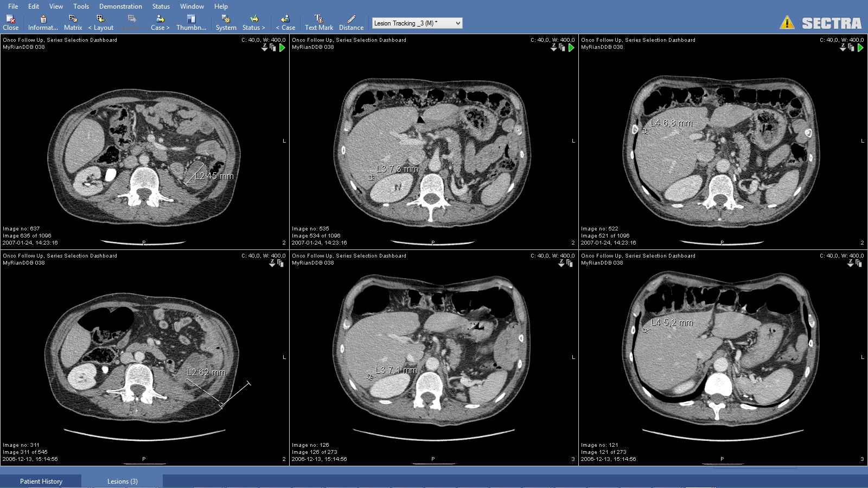Click the < Layout toolbar button
The width and height of the screenshot is (868, 488).
tap(100, 23)
